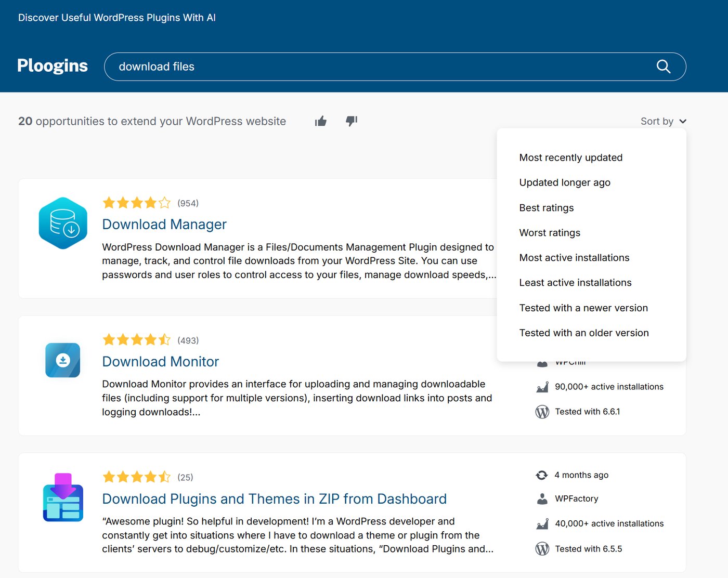Click the Tested with 6.5.5 text
Screen dimensions: 728x578
588,549
